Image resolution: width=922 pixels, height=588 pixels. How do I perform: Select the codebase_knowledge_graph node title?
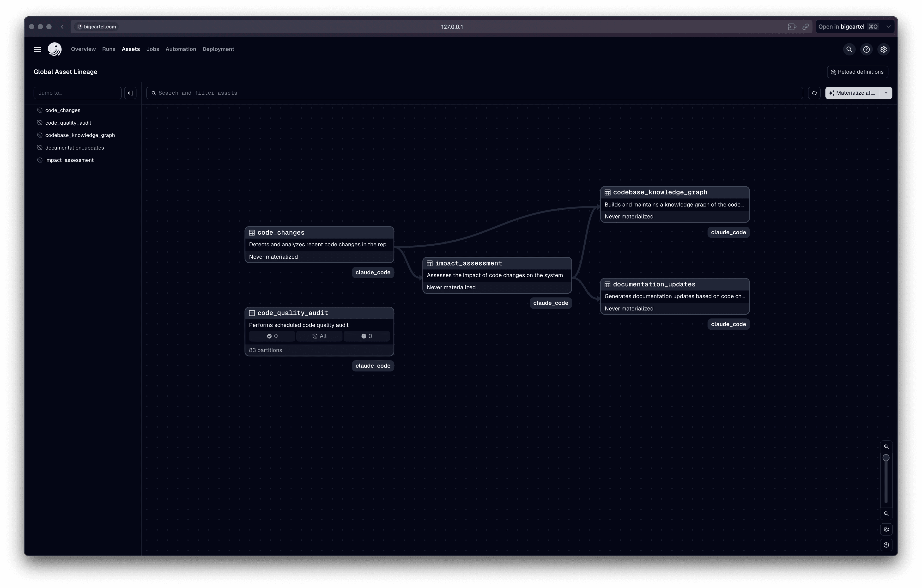(660, 193)
